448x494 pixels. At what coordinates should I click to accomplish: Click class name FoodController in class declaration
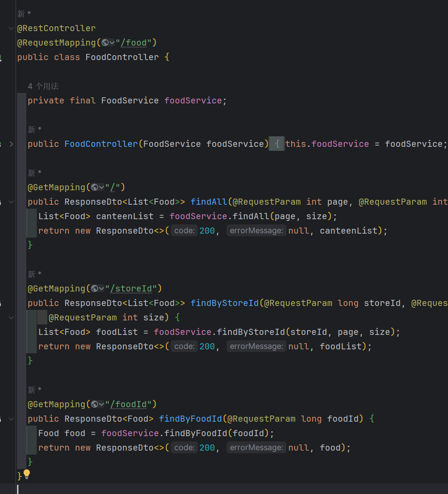[x=122, y=57]
